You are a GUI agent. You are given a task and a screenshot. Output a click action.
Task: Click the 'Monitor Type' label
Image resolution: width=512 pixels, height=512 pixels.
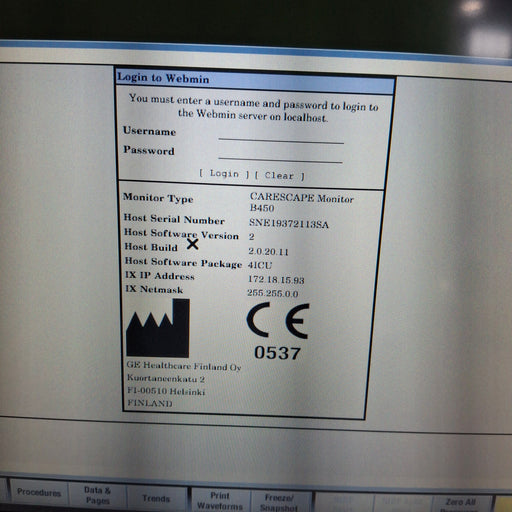158,198
